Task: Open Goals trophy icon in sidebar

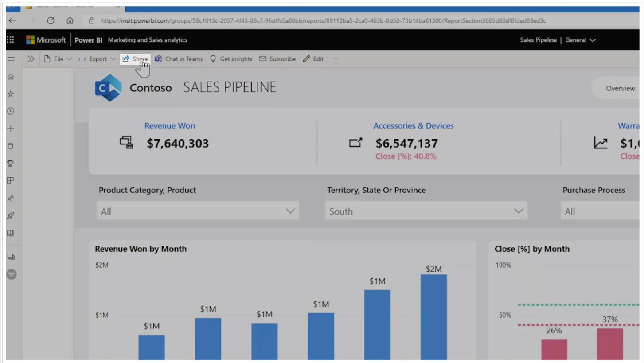Action: (x=11, y=163)
